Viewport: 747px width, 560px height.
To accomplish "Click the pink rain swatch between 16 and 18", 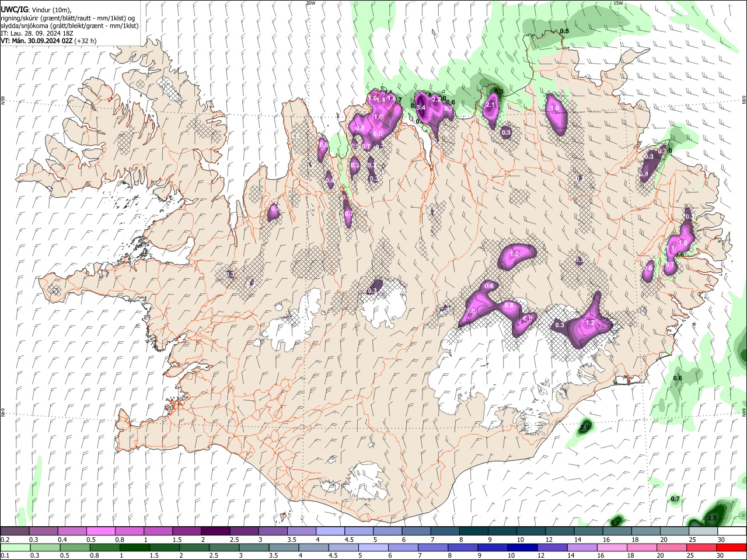I will [612, 547].
